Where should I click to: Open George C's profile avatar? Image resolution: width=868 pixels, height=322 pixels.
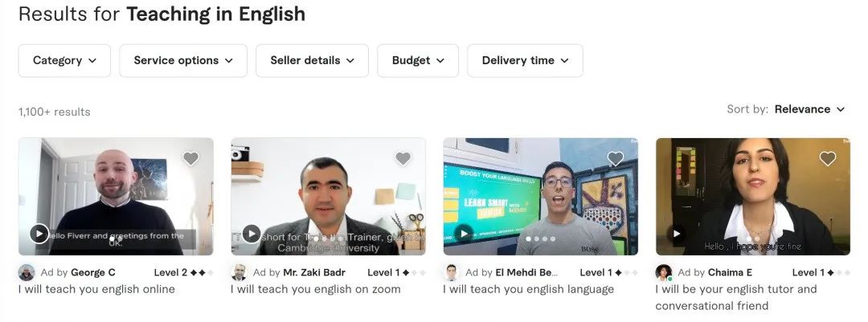(27, 273)
